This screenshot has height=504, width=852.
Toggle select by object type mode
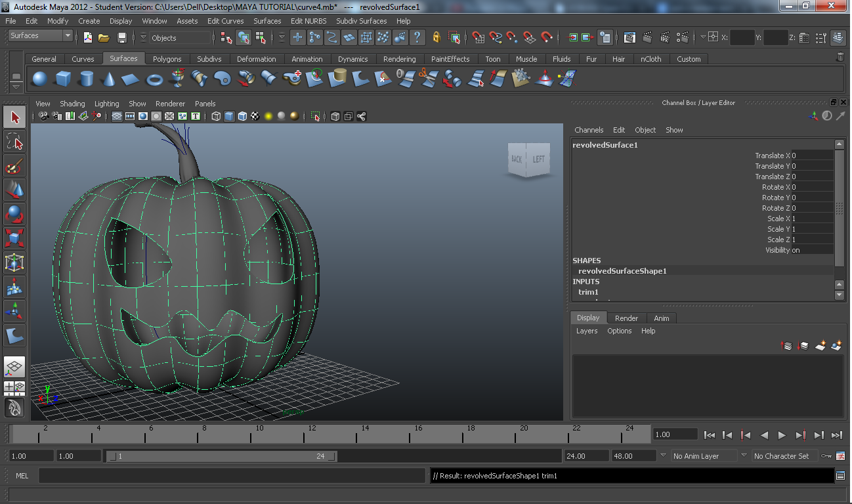point(244,37)
